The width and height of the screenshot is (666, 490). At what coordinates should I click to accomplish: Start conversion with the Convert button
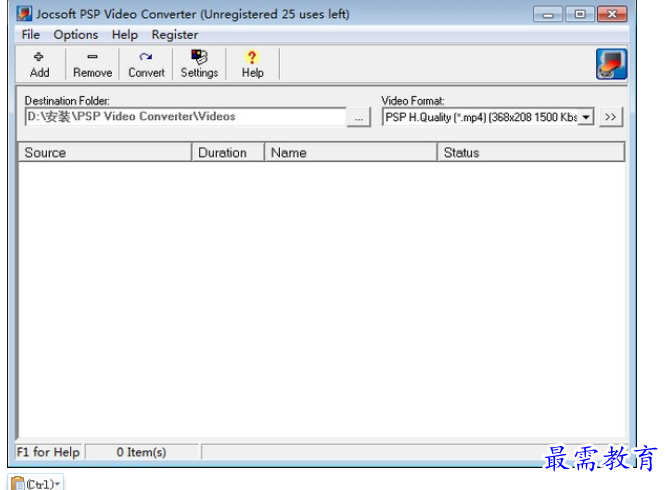(x=146, y=64)
